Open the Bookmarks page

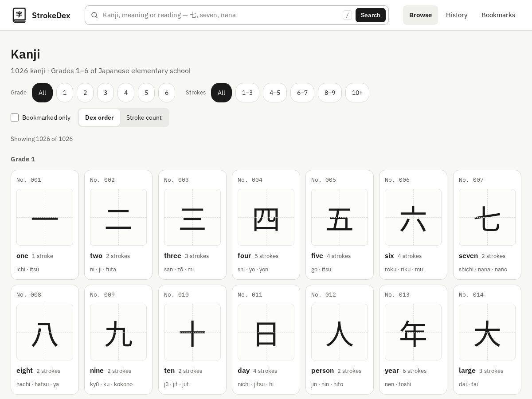[498, 15]
